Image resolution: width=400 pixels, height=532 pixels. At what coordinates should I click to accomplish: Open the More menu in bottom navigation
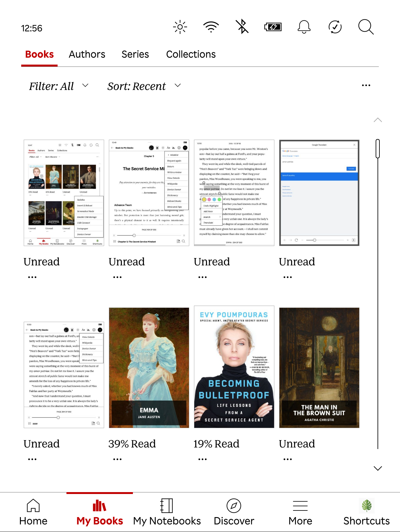300,512
